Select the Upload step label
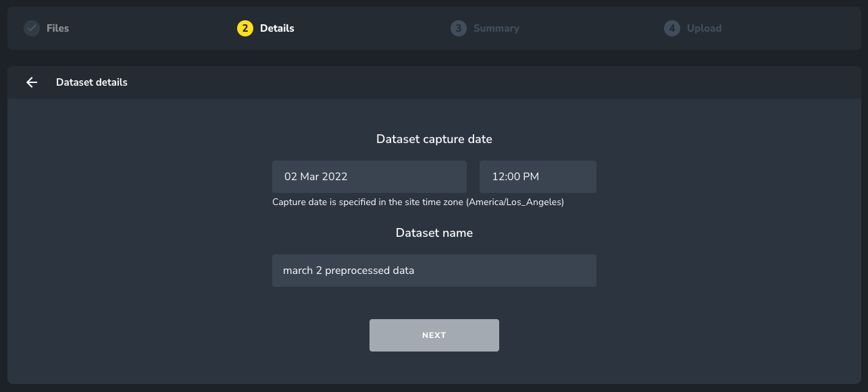 (705, 28)
